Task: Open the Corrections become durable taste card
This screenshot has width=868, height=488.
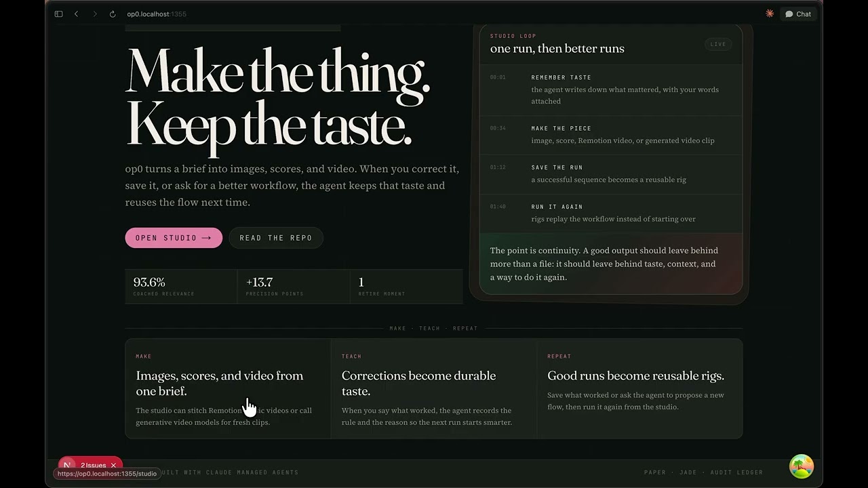Action: click(434, 388)
